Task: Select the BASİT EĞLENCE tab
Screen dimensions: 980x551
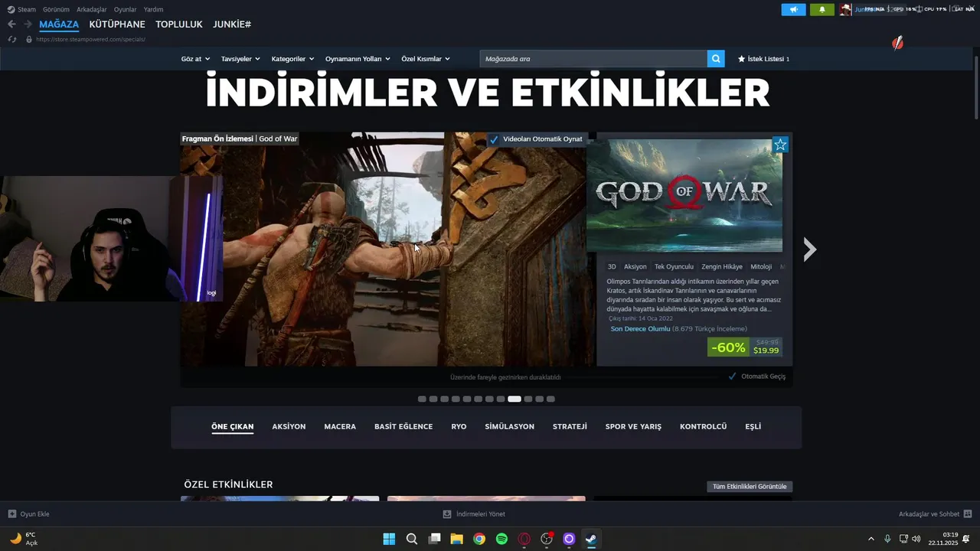Action: 403,426
